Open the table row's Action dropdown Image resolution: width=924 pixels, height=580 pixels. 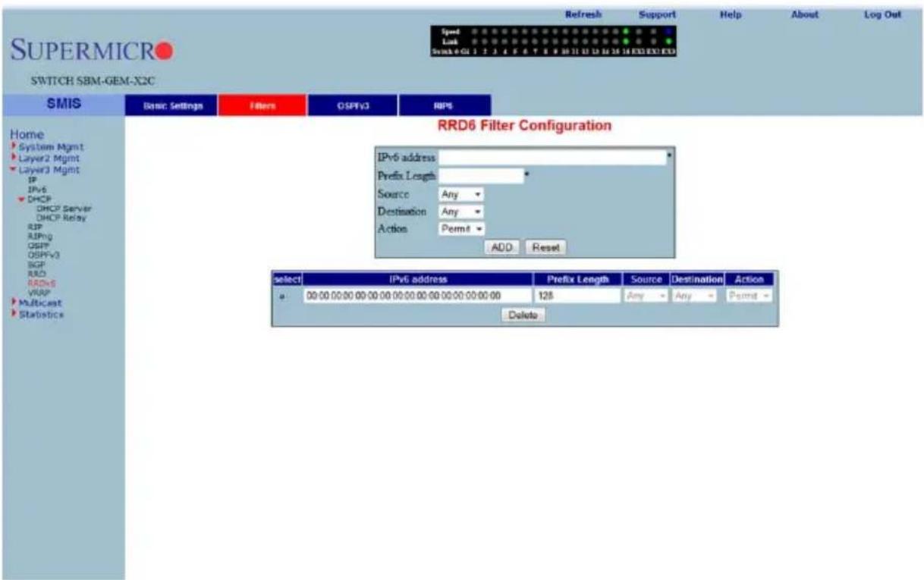pyautogui.click(x=749, y=296)
